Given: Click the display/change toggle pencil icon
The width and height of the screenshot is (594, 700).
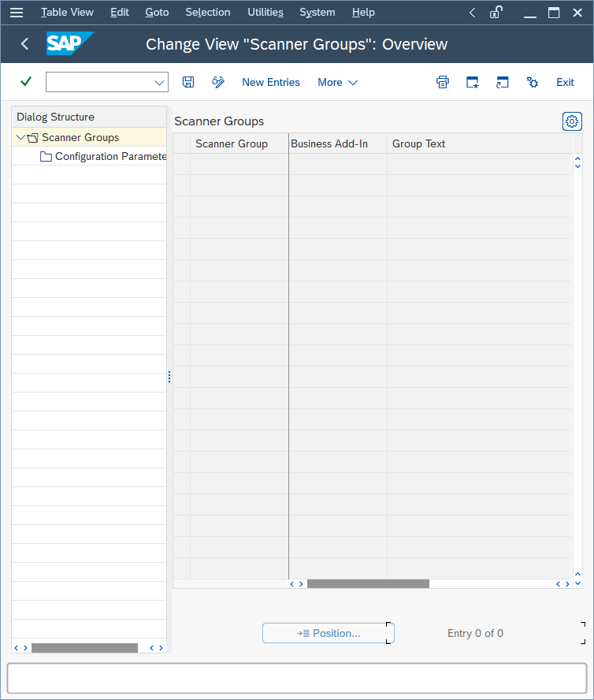Looking at the screenshot, I should click(x=218, y=82).
